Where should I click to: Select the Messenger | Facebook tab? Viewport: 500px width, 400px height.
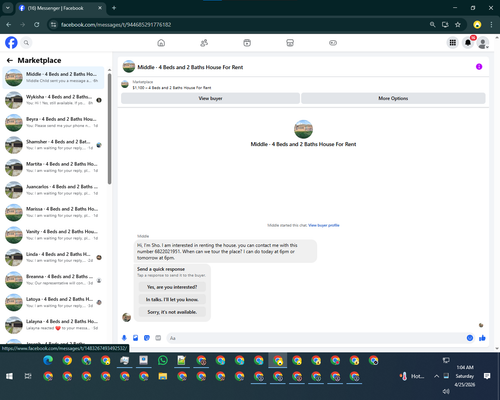[60, 8]
